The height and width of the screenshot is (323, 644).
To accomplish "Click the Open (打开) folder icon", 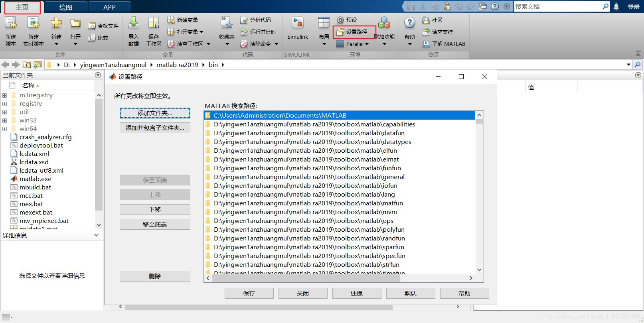I will (x=75, y=24).
